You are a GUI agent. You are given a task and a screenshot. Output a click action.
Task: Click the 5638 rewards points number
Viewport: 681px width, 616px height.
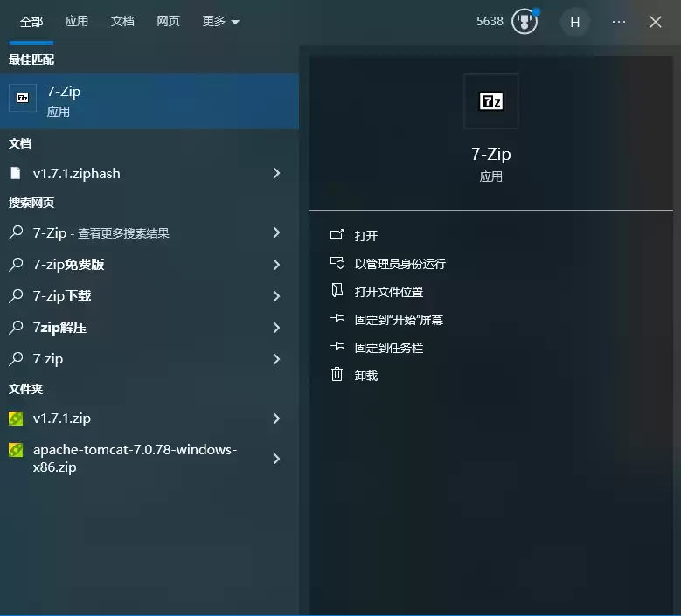click(x=490, y=21)
